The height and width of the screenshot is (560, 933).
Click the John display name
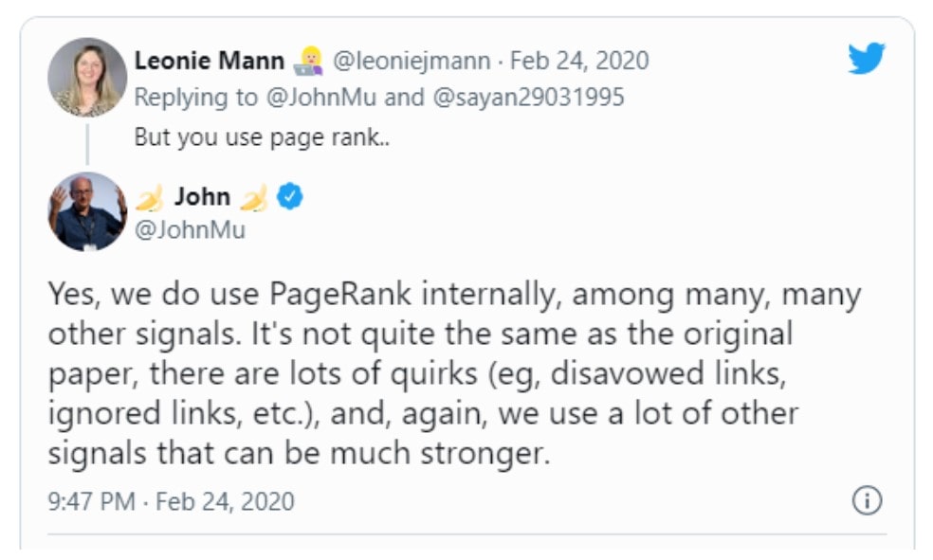(x=202, y=197)
